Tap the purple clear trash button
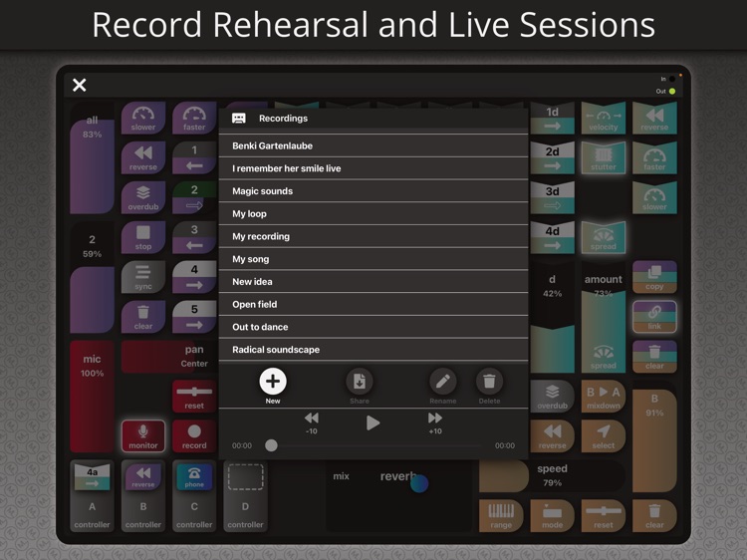 (x=142, y=317)
